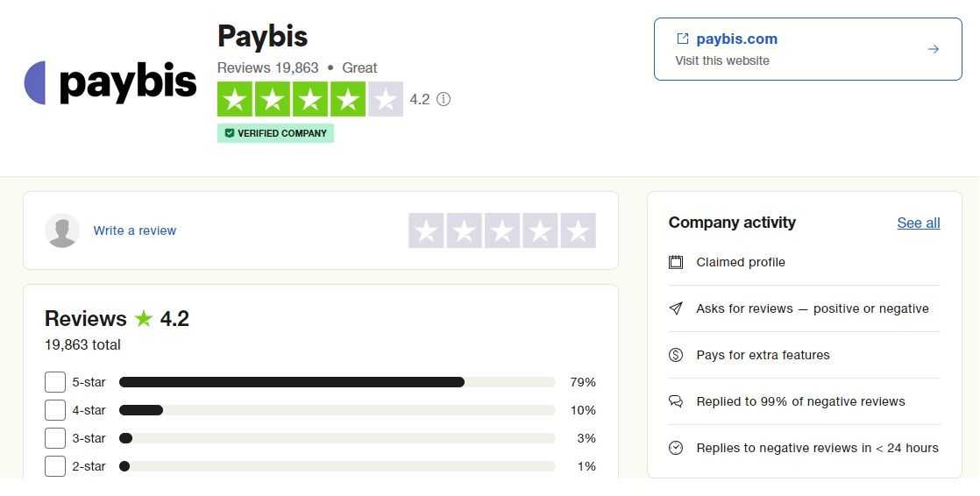Click the dollar Pays for extra features icon

pyautogui.click(x=676, y=355)
